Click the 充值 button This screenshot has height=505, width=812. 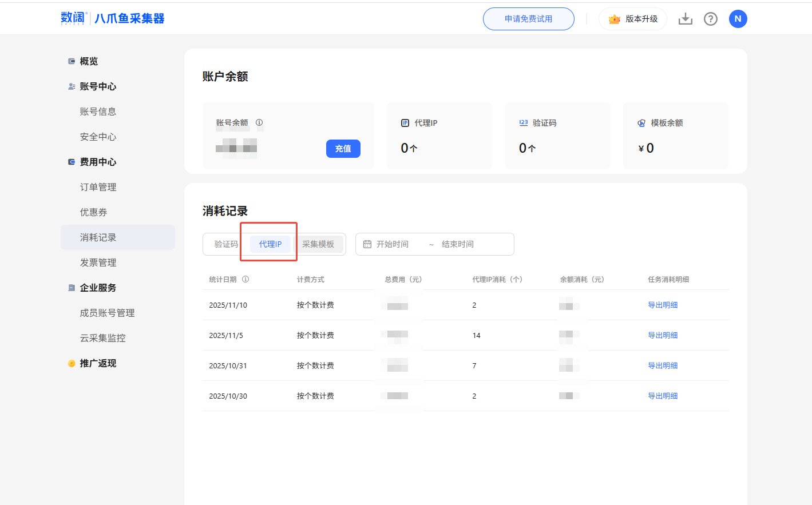(343, 149)
